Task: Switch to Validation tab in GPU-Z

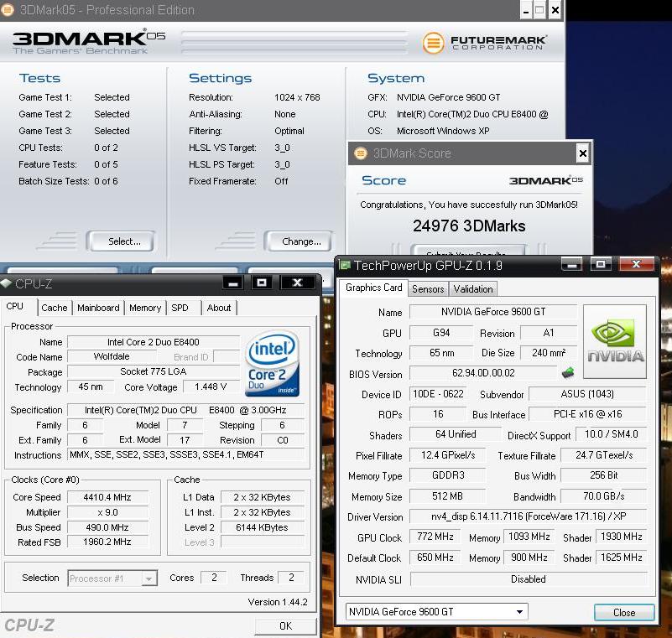Action: pyautogui.click(x=473, y=289)
